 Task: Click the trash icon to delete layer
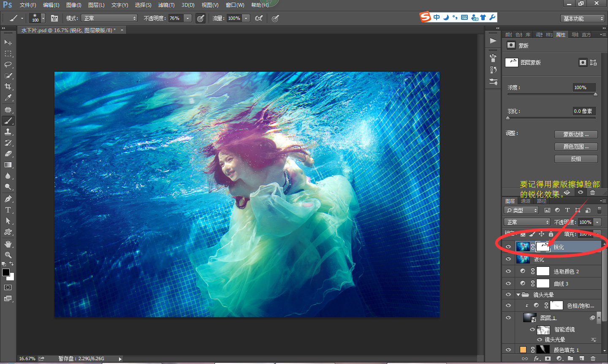pyautogui.click(x=593, y=359)
